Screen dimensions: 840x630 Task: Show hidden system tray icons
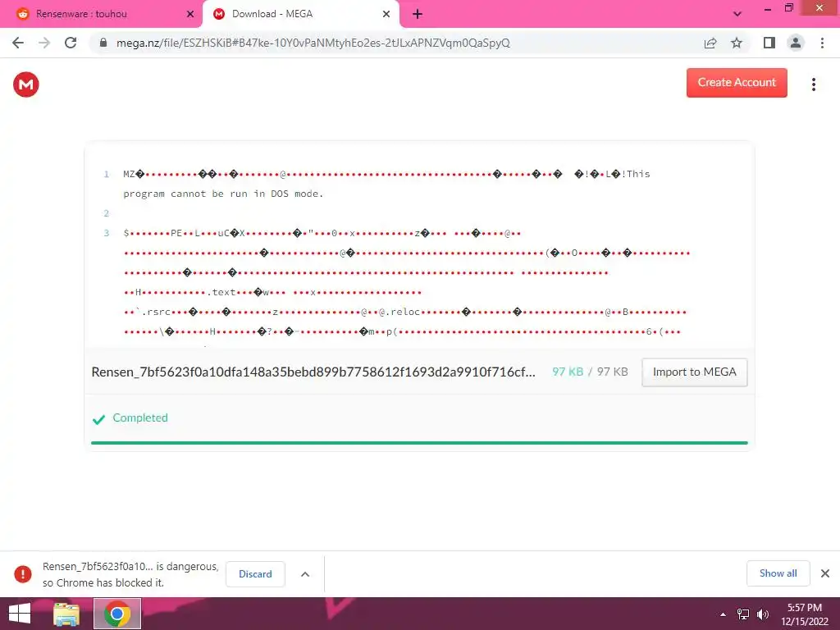(724, 614)
